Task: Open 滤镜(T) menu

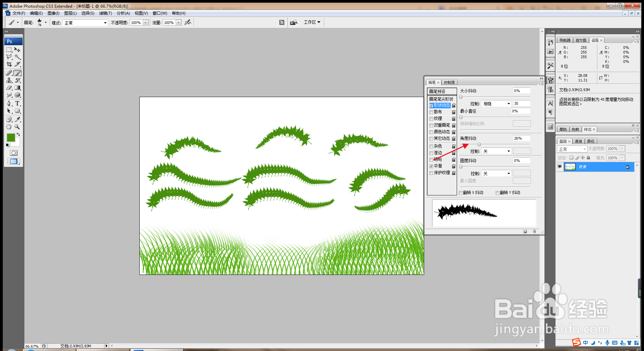Action: (105, 13)
